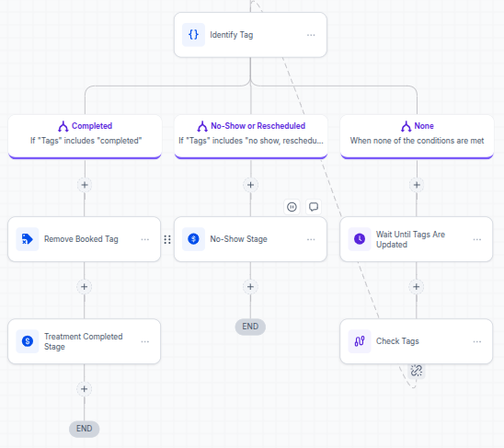
Task: Add a step below Treatment Completed Stage
Action: (x=85, y=389)
